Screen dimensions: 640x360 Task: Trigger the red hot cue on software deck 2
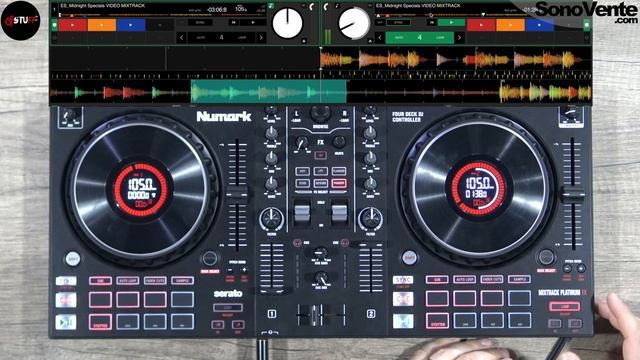[x=481, y=25]
